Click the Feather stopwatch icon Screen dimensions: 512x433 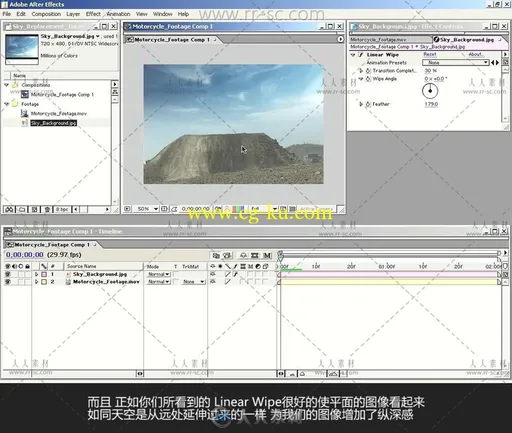[x=368, y=104]
